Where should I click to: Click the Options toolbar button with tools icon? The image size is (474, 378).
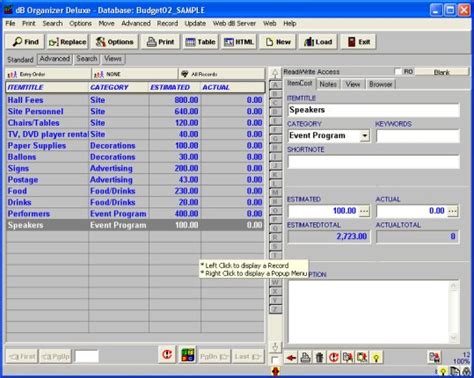115,42
